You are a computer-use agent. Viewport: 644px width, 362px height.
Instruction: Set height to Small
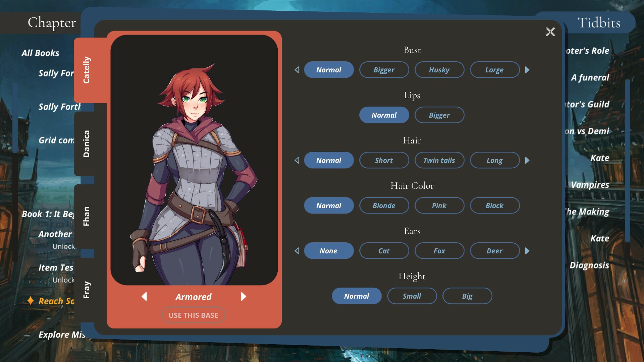tap(412, 296)
